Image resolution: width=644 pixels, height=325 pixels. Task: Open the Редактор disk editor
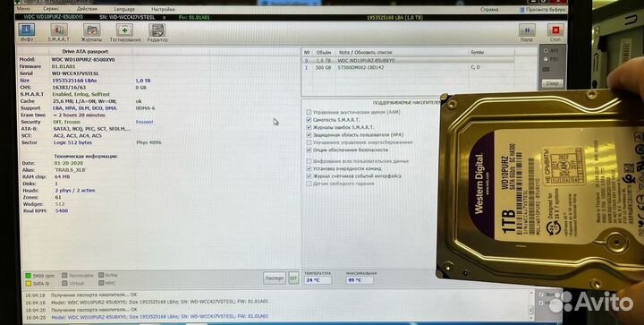[x=157, y=32]
